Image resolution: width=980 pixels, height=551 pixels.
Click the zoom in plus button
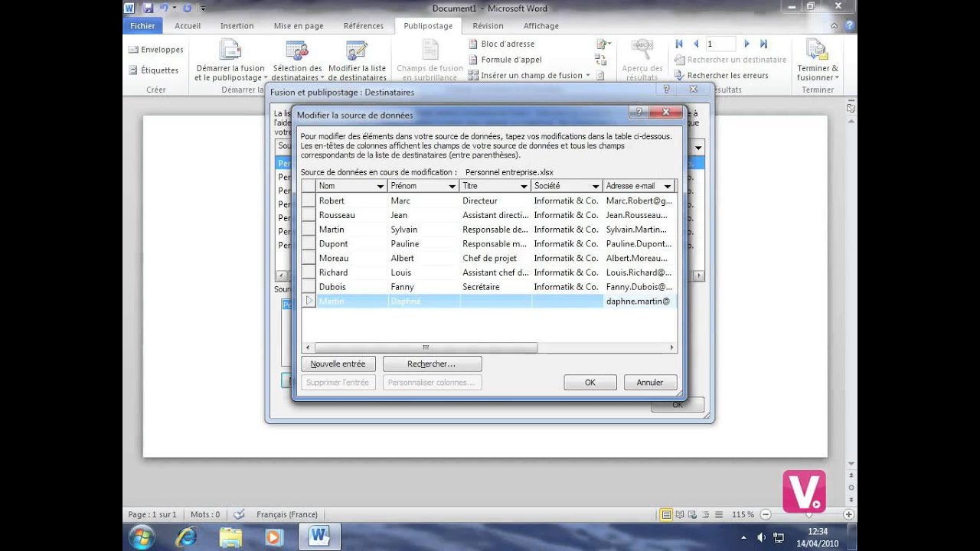(x=848, y=514)
